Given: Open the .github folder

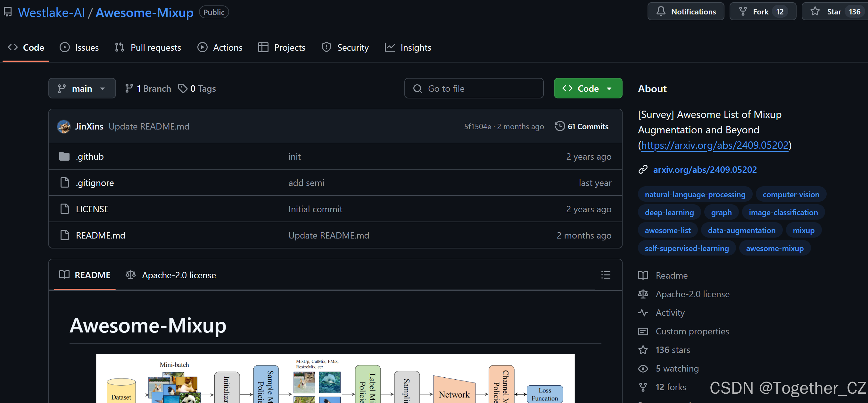Looking at the screenshot, I should [x=90, y=156].
